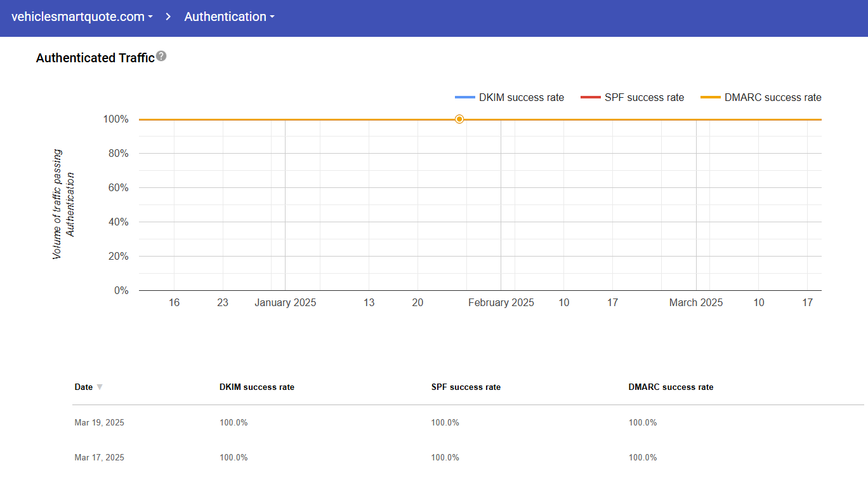Sort by DMARC success rate table header
868x482 pixels.
671,387
